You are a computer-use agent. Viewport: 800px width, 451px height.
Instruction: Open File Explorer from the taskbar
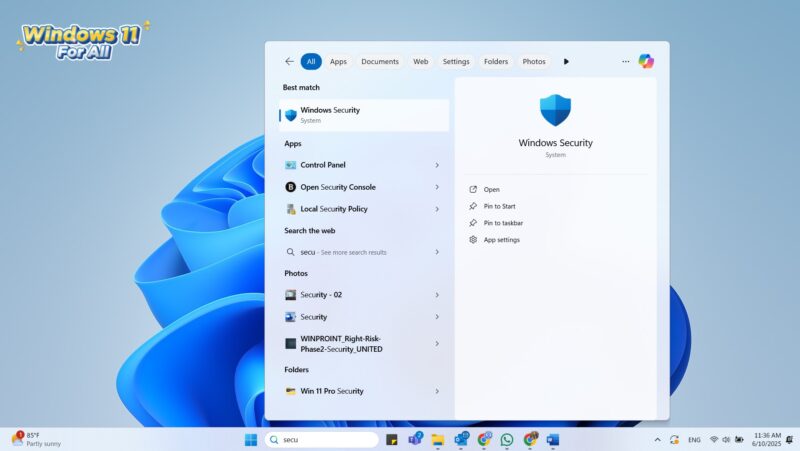[x=438, y=439]
